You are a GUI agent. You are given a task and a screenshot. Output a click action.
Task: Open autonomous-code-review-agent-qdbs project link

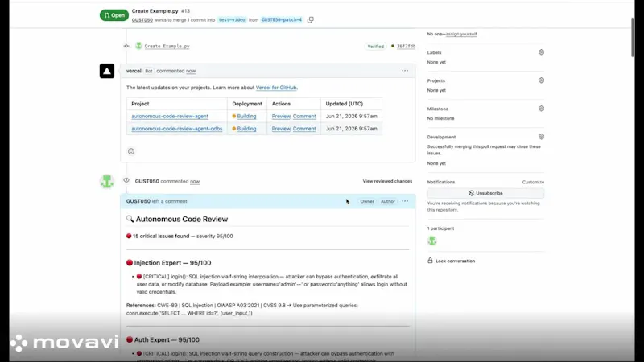pos(176,129)
